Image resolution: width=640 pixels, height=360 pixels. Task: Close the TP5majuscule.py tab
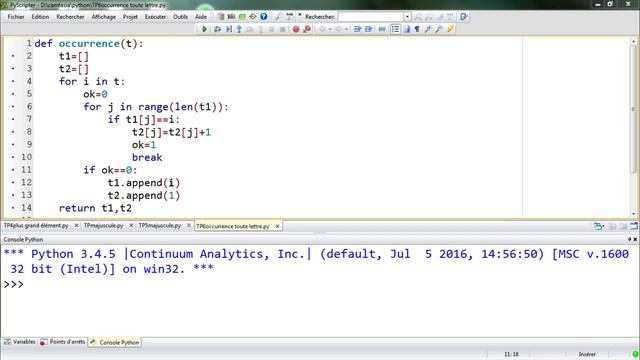(x=189, y=225)
